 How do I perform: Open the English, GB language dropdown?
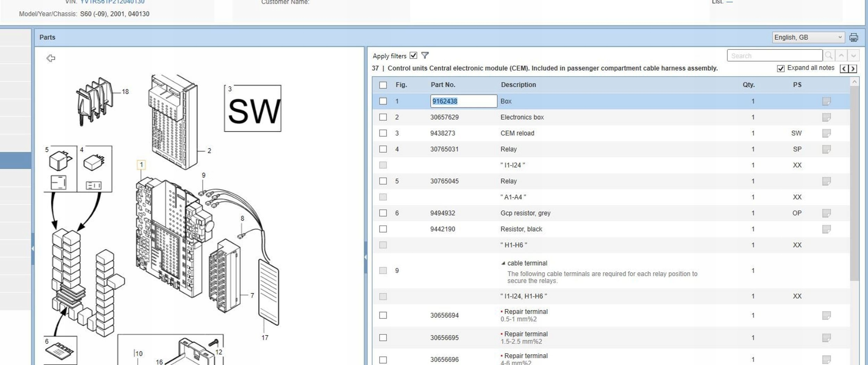(808, 38)
